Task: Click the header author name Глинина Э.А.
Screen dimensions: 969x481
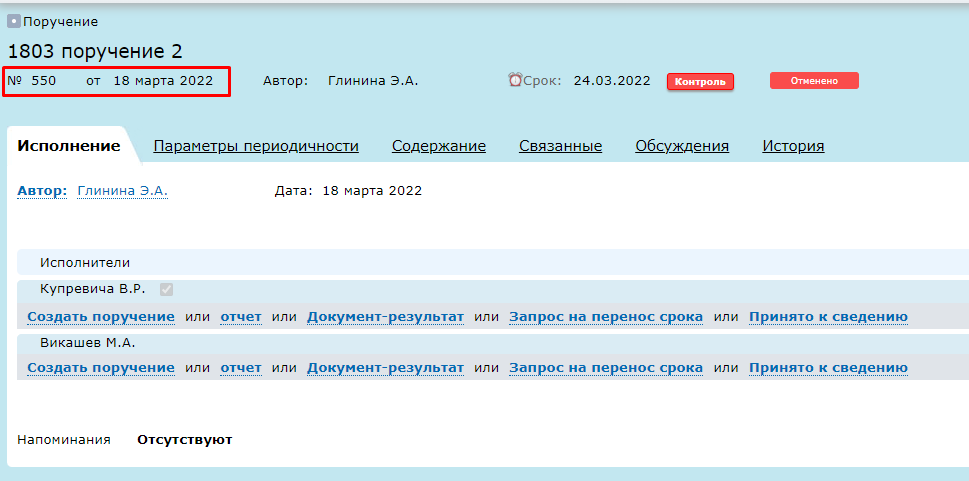Action: [373, 80]
